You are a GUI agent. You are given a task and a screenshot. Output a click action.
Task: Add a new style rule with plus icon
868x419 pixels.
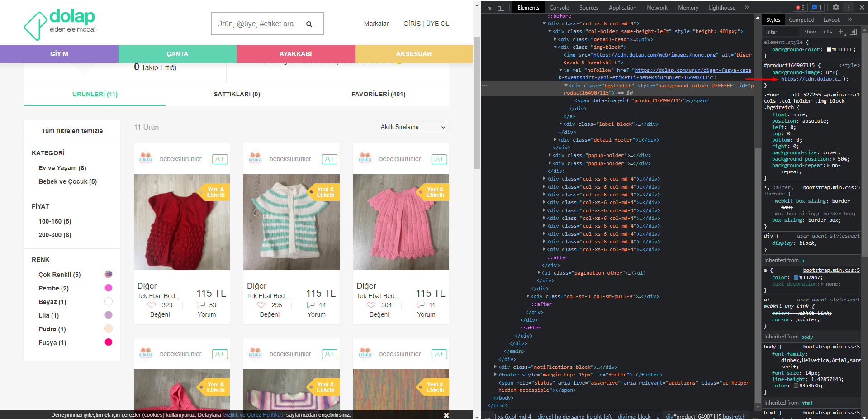click(x=841, y=32)
